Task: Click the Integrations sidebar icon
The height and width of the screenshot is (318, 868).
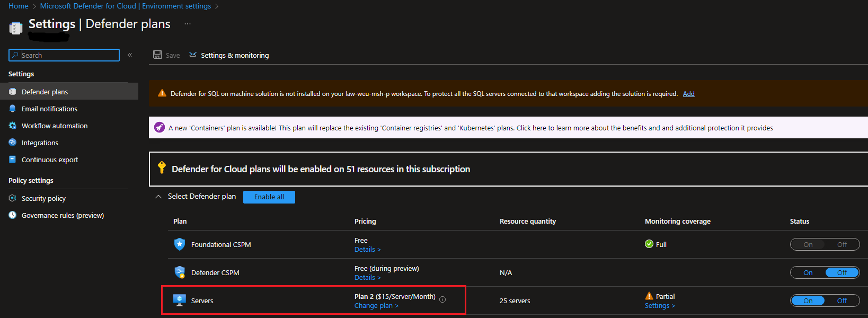Action: (13, 143)
